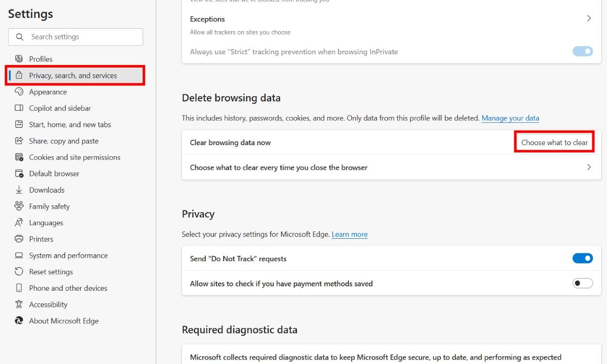Click the Delete browsing data heading

[x=231, y=98]
